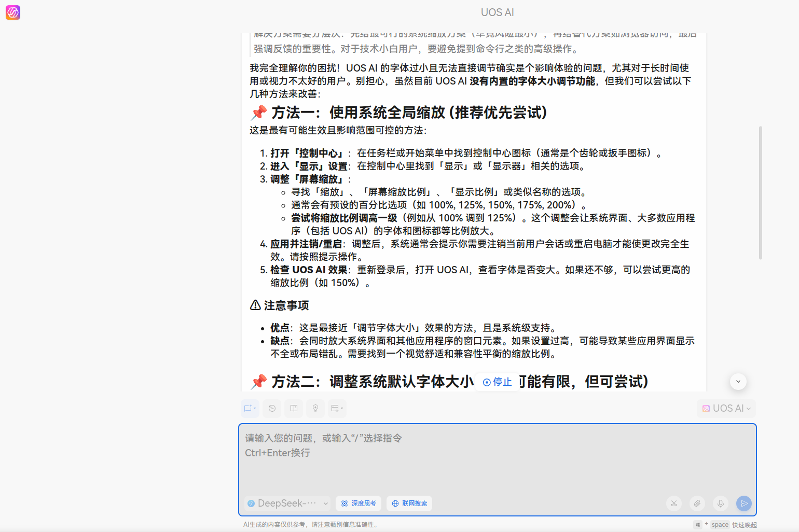Image resolution: width=799 pixels, height=532 pixels.
Task: Open the chat history clock icon
Action: click(x=272, y=409)
